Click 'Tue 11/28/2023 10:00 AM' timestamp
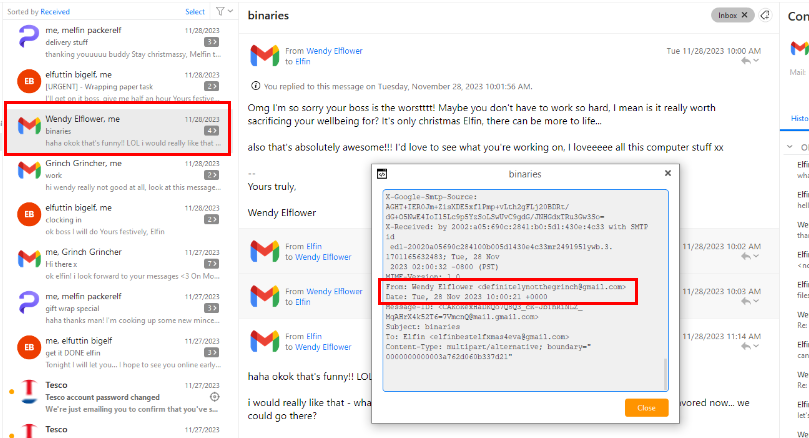 [x=714, y=51]
